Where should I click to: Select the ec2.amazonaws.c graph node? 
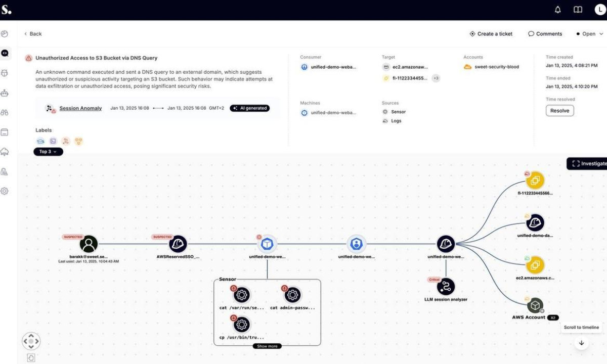pos(535,265)
